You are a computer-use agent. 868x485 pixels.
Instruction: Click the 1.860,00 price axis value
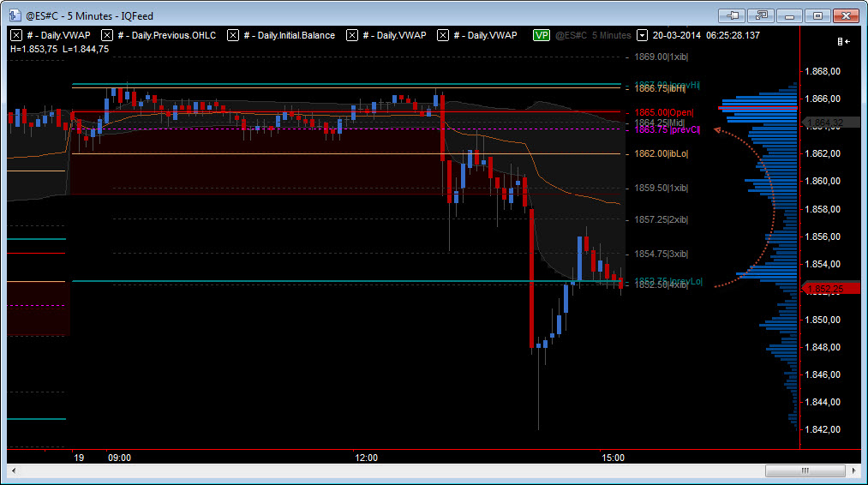[822, 181]
